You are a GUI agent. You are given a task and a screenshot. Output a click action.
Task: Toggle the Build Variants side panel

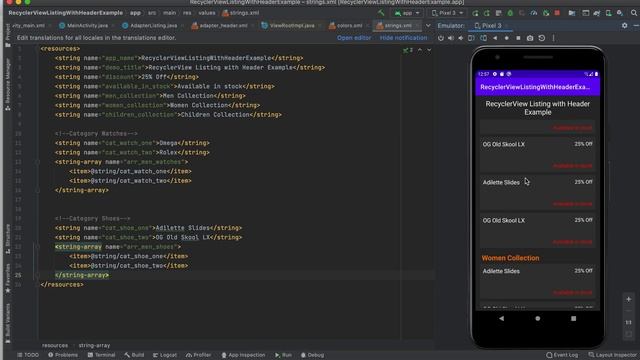tap(8, 322)
